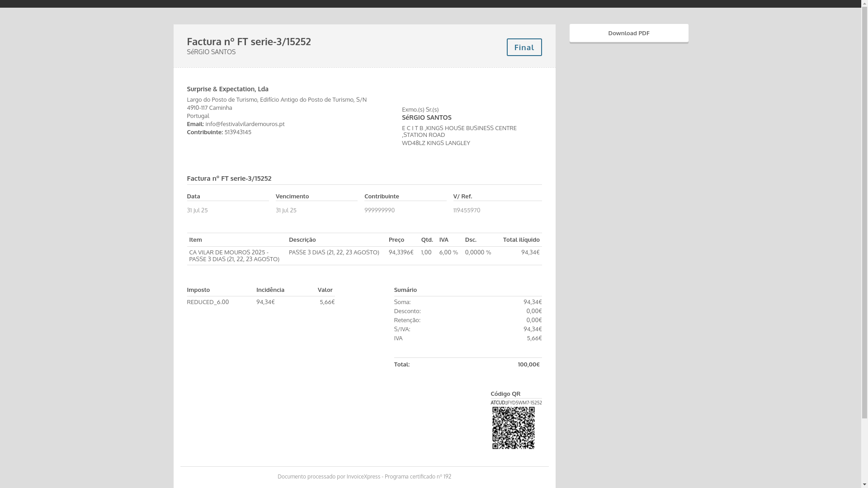Image resolution: width=868 pixels, height=488 pixels.
Task: Click the price value 94,3396€
Action: (x=401, y=253)
